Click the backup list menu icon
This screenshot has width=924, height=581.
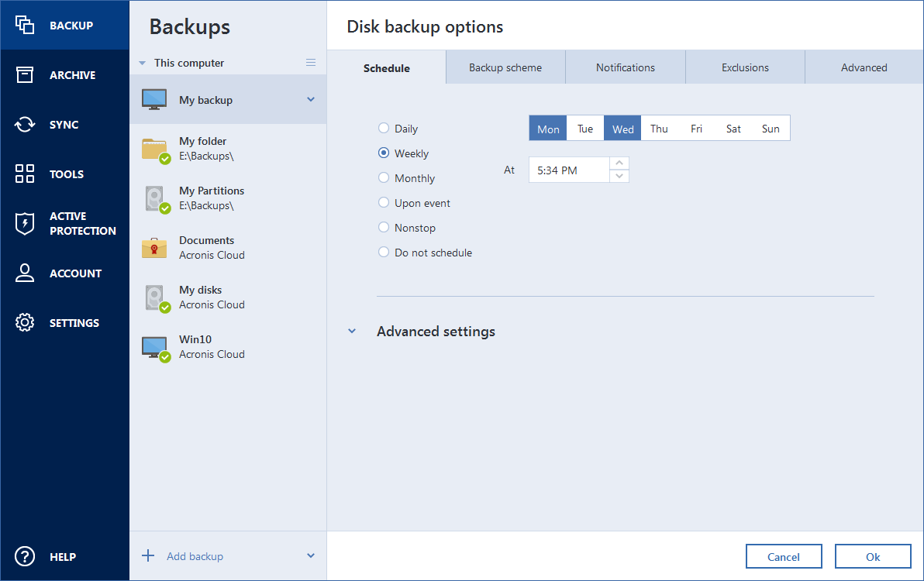tap(311, 63)
